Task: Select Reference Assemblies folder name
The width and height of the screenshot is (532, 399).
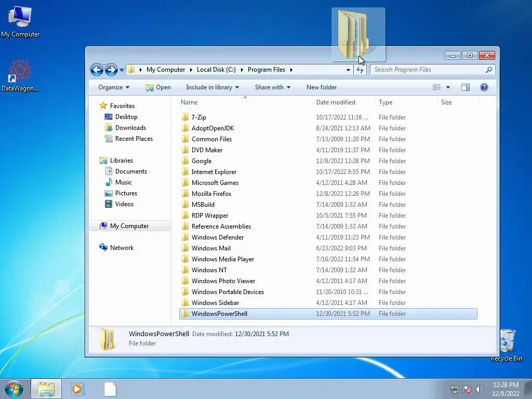Action: click(221, 227)
